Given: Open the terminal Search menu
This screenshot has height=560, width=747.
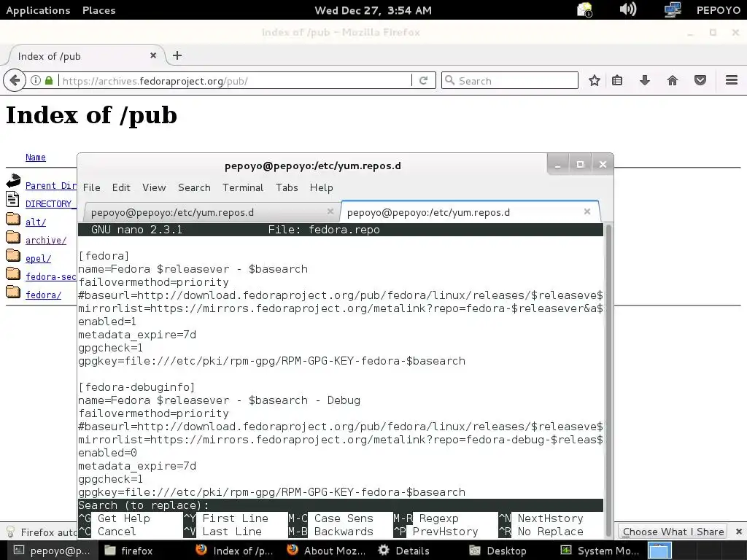Looking at the screenshot, I should (194, 187).
